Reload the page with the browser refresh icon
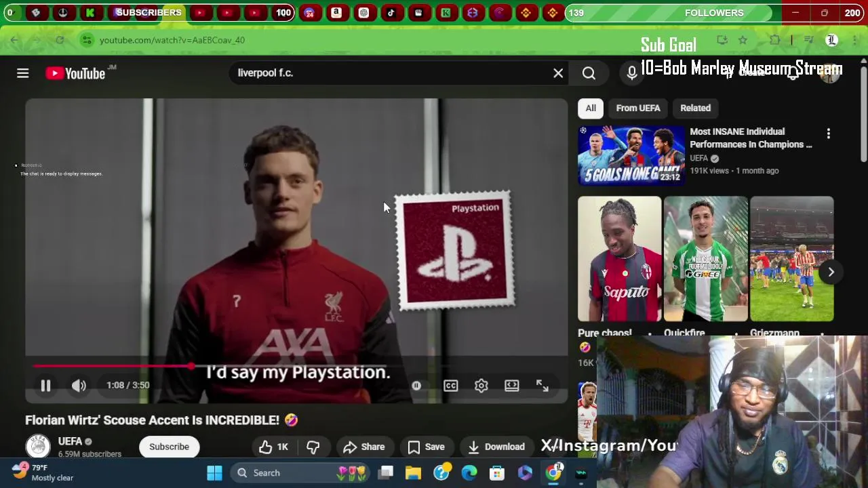This screenshot has height=488, width=868. pyautogui.click(x=60, y=40)
